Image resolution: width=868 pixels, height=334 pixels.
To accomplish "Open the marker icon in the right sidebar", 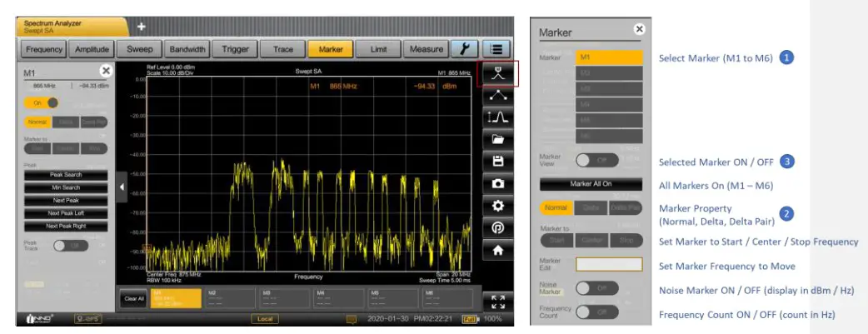I will pos(497,73).
